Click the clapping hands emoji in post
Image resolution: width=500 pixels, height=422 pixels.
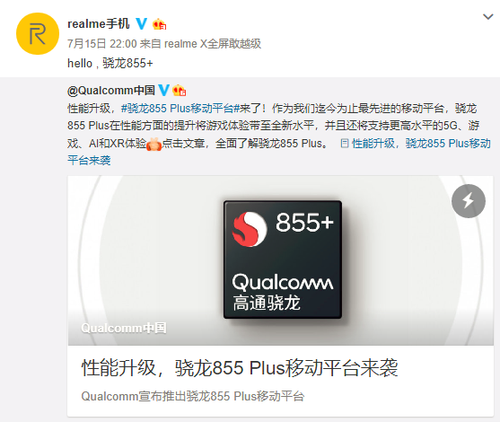point(154,144)
